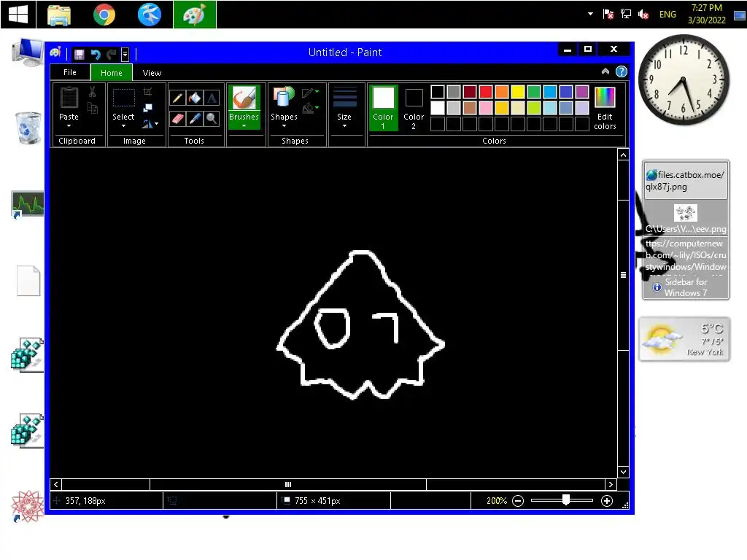Viewport: 747px width, 560px height.
Task: Click the horizontal scrollbar right arrow
Action: pyautogui.click(x=611, y=485)
